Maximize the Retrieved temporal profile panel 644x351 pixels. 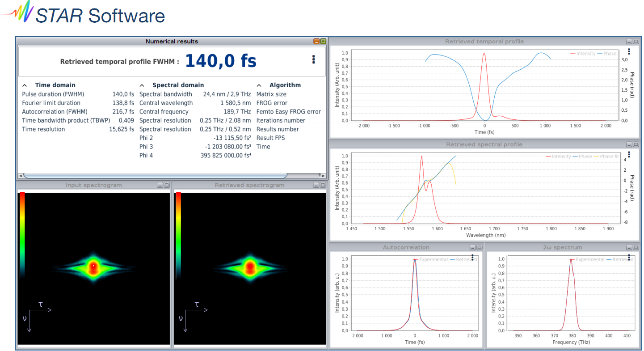tap(636, 41)
